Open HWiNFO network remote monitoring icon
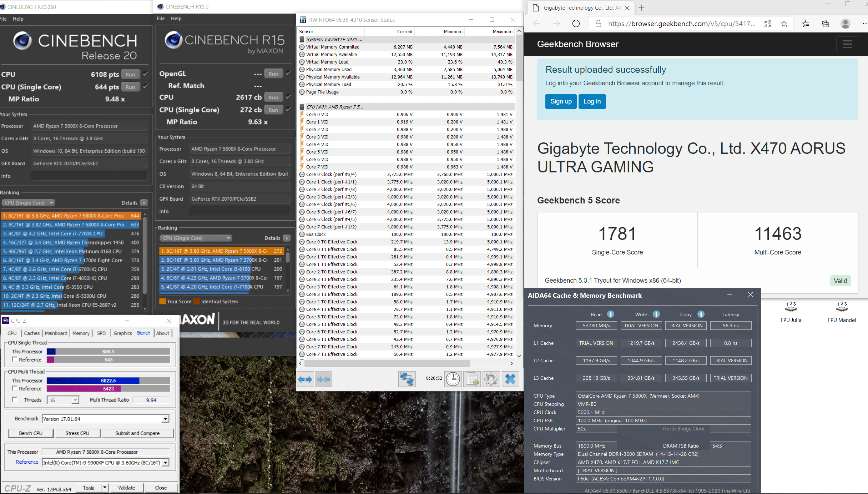Screen dimensions: 868x494 [x=407, y=379]
